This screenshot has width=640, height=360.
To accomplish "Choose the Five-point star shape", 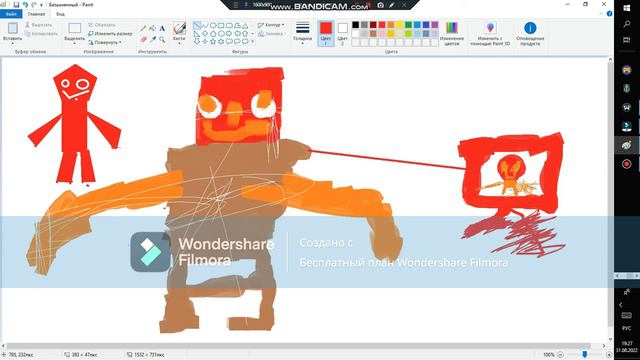I will pyautogui.click(x=213, y=41).
